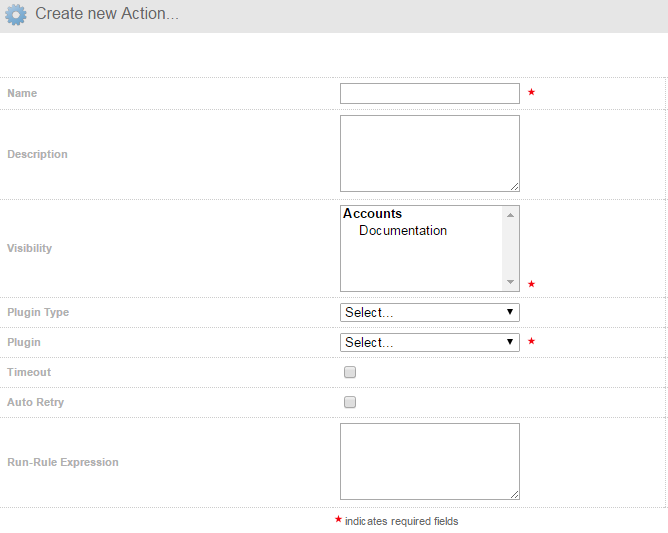Viewport: 668px width, 533px height.
Task: Open the Plugin dropdown
Action: point(430,342)
